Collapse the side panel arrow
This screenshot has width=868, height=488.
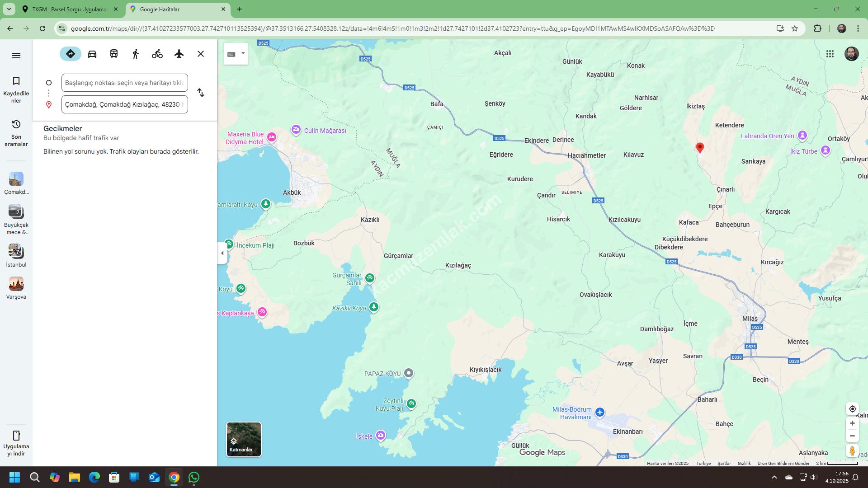(x=222, y=253)
